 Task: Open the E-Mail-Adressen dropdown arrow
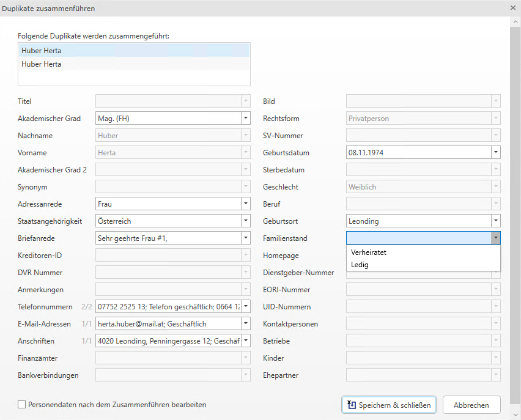[245, 324]
